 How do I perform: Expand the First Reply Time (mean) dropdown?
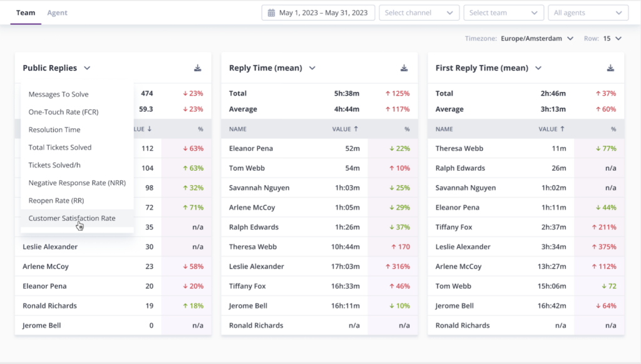coord(538,68)
